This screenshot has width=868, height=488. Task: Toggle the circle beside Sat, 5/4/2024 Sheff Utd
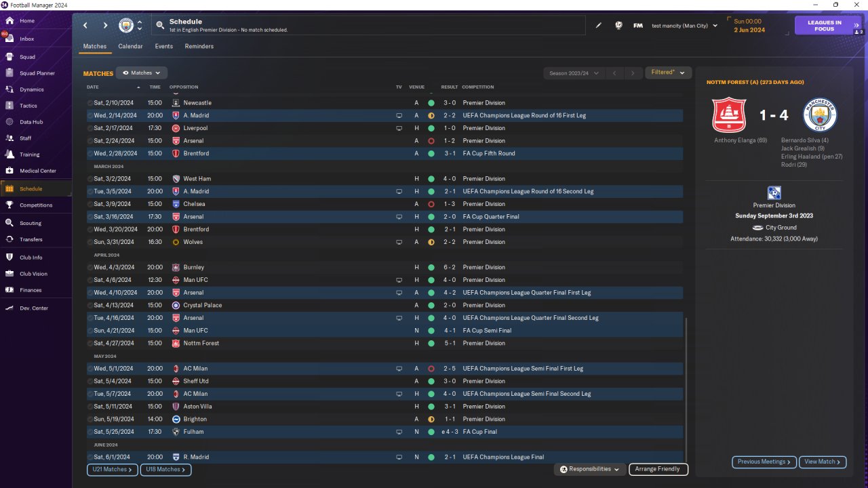[90, 382]
